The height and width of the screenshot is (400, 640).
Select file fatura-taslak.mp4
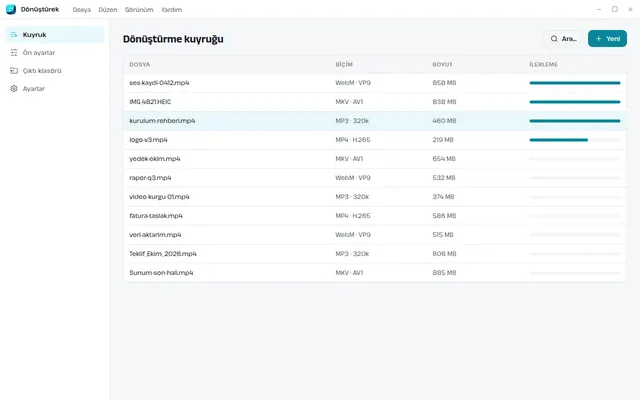click(156, 216)
